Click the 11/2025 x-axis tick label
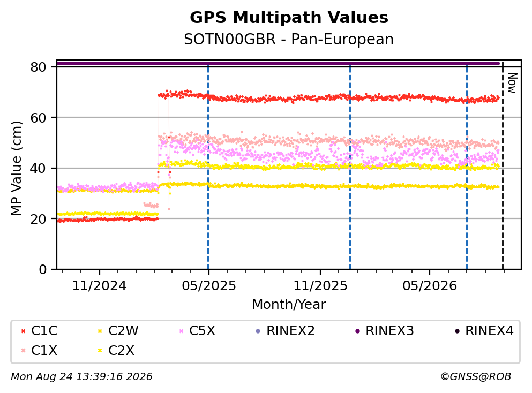Viewport: 532px width, 393px height. (320, 286)
